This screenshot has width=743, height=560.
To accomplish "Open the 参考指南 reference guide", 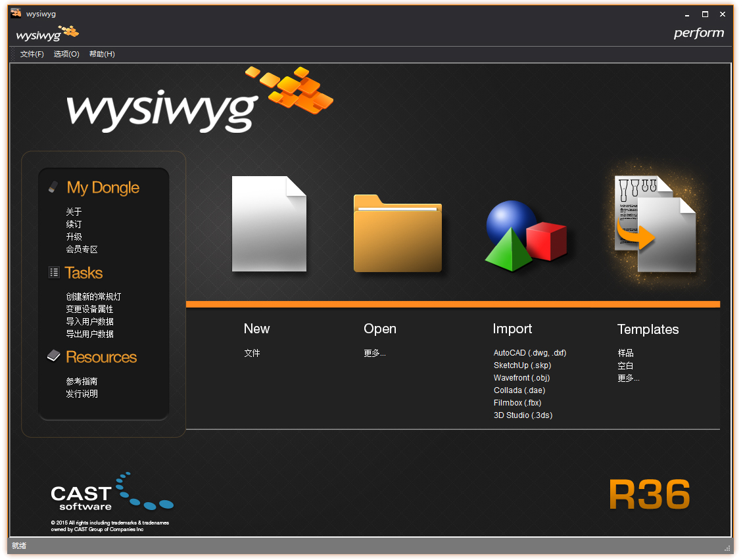I will tap(80, 381).
